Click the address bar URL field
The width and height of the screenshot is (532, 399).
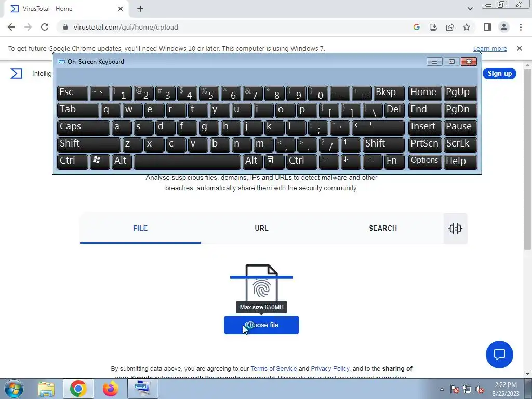pos(234,27)
